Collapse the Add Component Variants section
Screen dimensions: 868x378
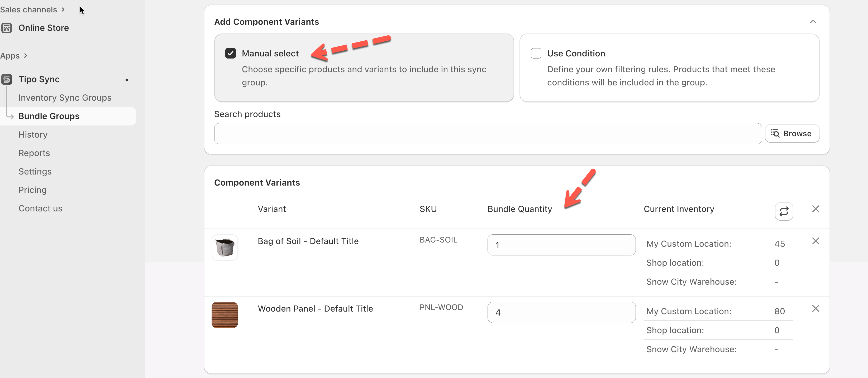[x=813, y=22]
